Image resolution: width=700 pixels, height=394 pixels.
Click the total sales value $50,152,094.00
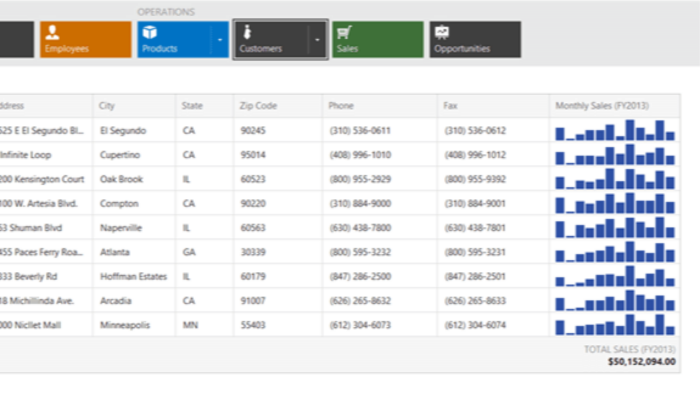642,361
